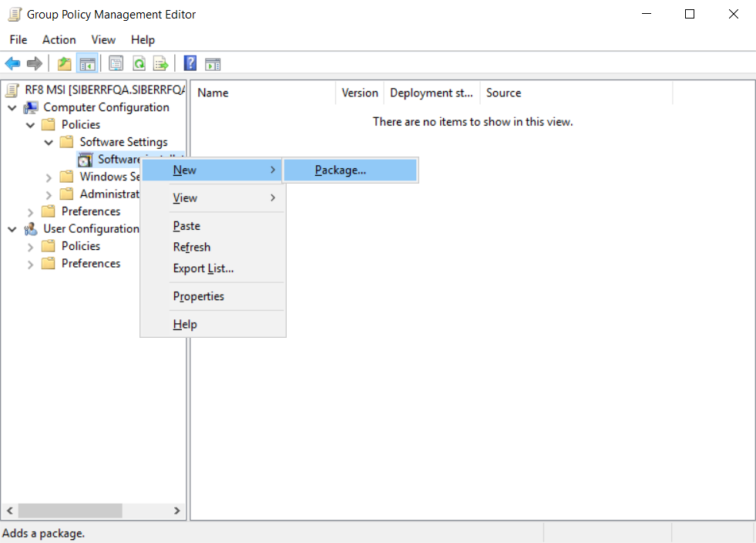Viewport: 756px width, 543px height.
Task: Open the Action menu in menu bar
Action: (x=59, y=40)
